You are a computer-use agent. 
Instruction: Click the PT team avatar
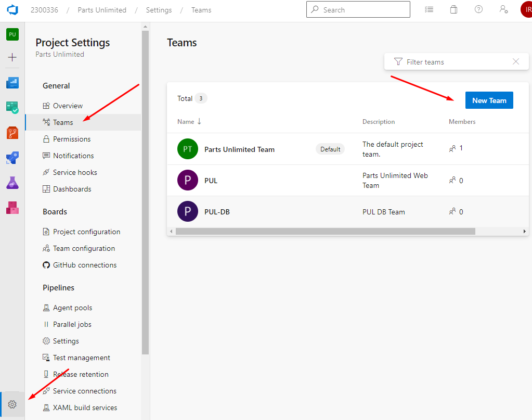(188, 149)
